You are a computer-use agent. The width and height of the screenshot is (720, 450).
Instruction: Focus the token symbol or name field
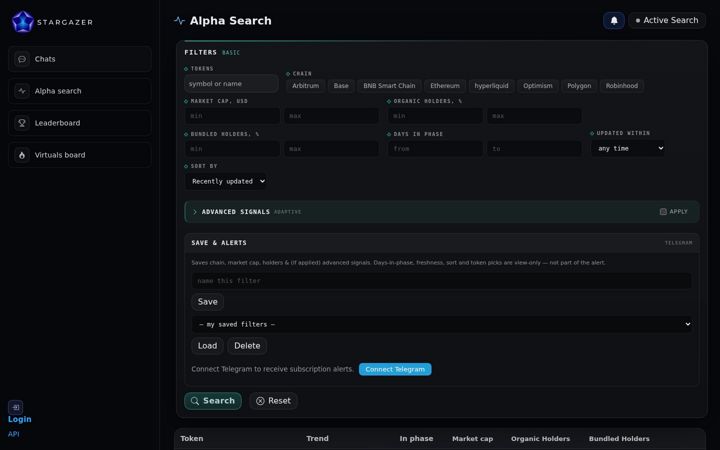tap(231, 84)
